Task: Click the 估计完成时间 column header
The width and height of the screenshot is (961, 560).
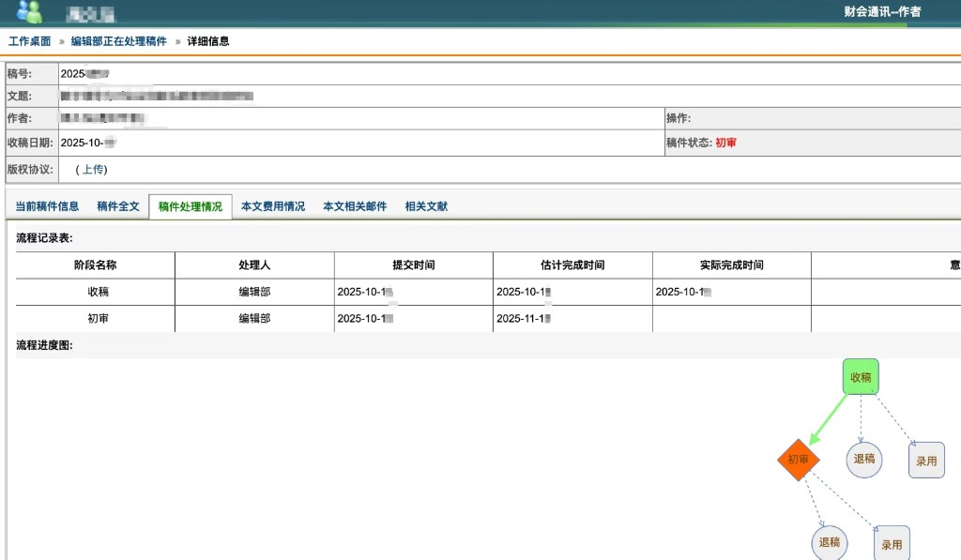Action: click(x=572, y=265)
